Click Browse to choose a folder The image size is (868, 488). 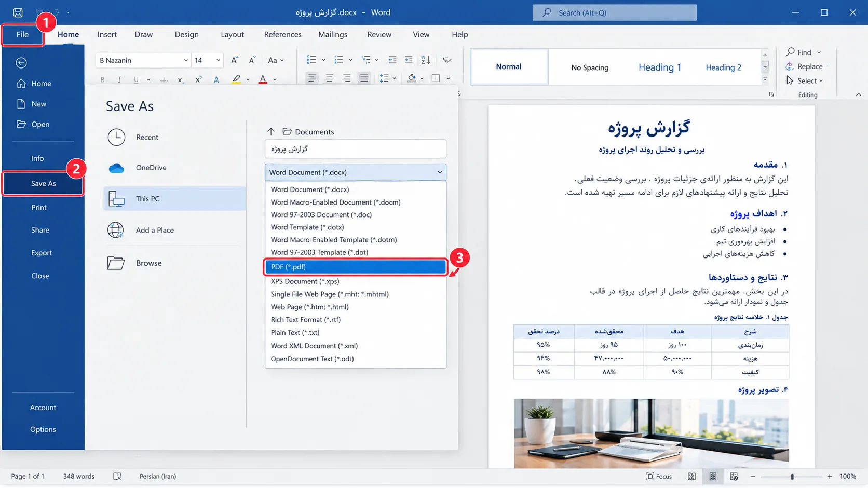coord(149,263)
